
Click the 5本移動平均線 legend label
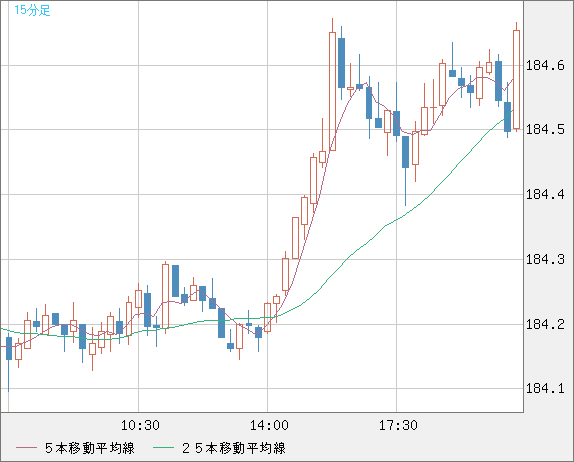point(90,448)
